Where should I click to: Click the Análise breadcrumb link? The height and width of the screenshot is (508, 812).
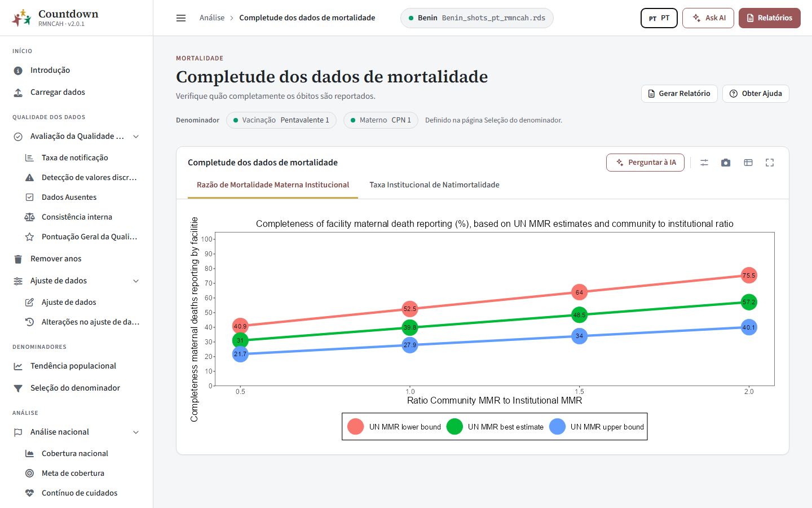point(212,18)
